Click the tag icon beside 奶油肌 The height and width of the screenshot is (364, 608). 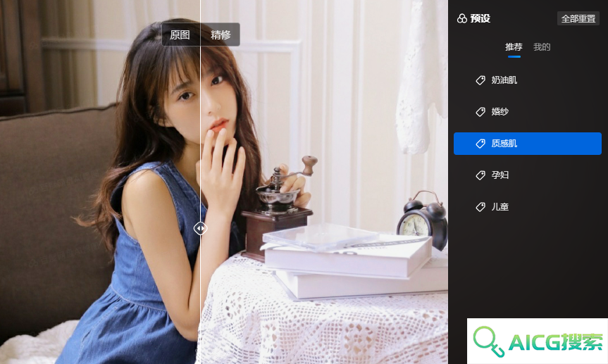pos(480,80)
